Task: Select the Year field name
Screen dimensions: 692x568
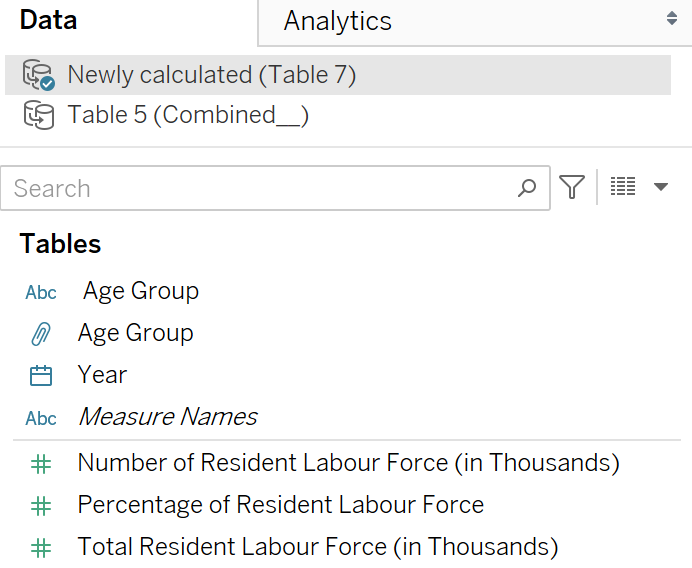Action: 102,375
